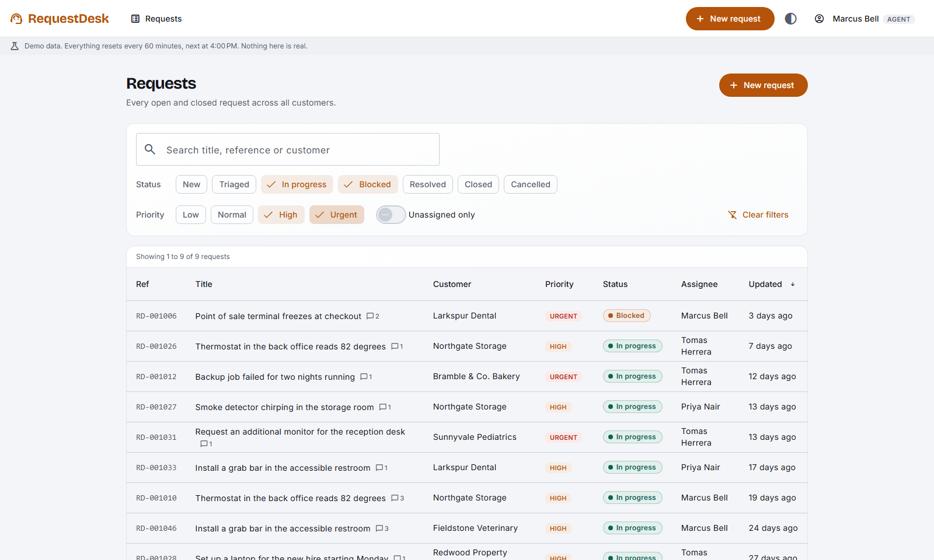
Task: Toggle the New status filter
Action: tap(191, 184)
